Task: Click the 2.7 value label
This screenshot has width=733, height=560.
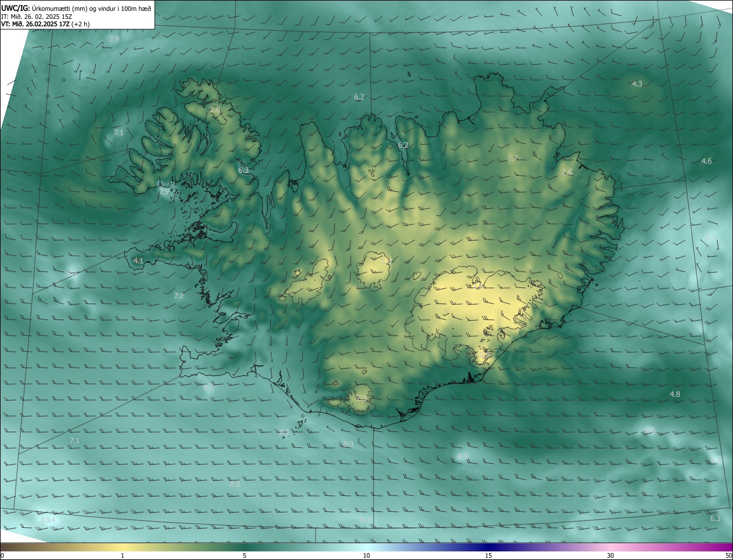Action: pos(513,158)
